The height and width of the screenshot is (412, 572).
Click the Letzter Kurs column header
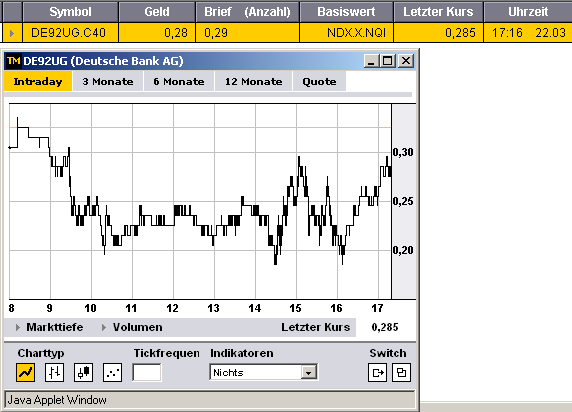438,12
